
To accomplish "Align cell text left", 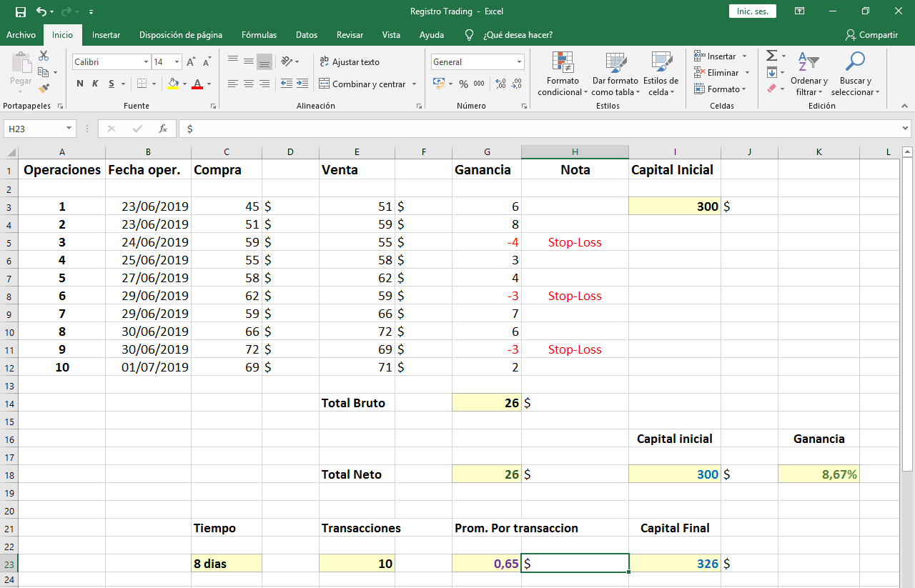I will 233,84.
